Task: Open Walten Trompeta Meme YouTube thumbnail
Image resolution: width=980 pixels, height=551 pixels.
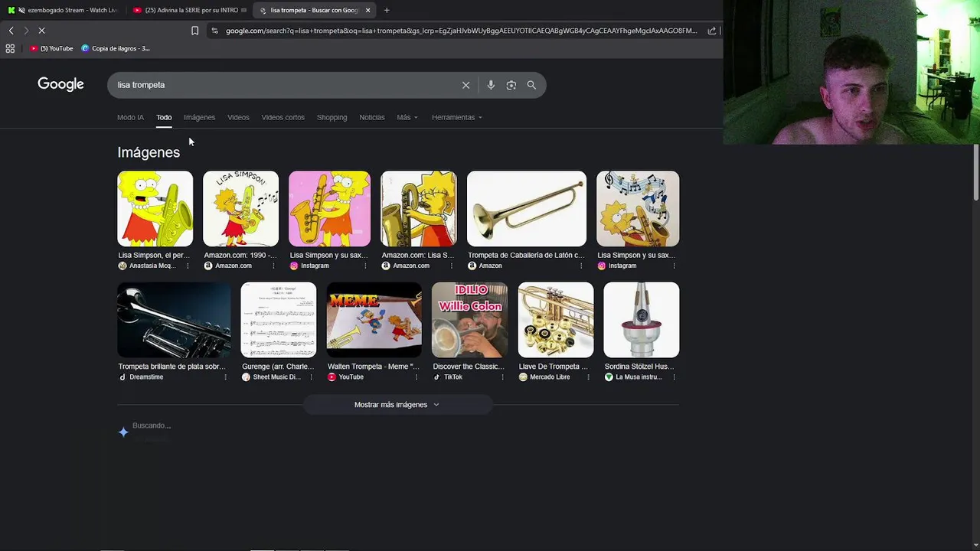Action: 374,320
